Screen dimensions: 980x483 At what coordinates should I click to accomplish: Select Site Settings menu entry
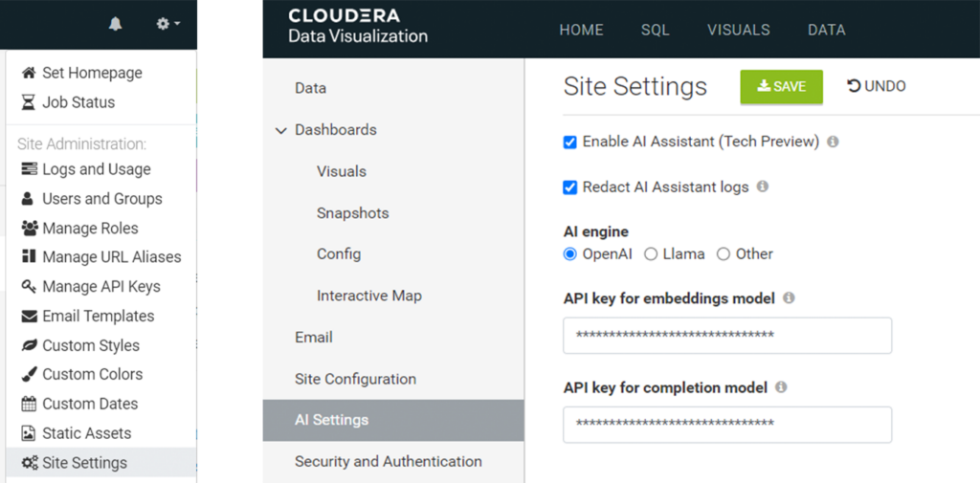(x=101, y=463)
